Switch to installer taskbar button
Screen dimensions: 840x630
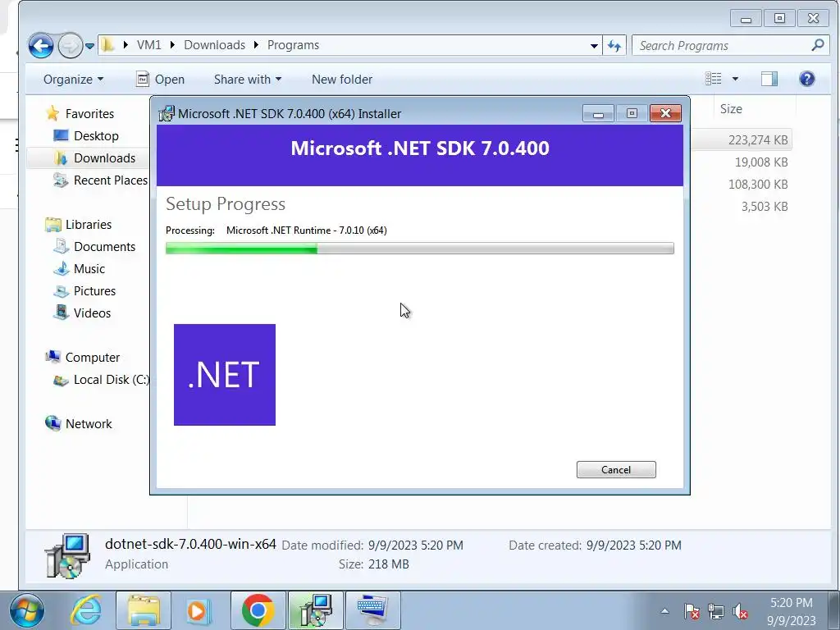tap(316, 610)
